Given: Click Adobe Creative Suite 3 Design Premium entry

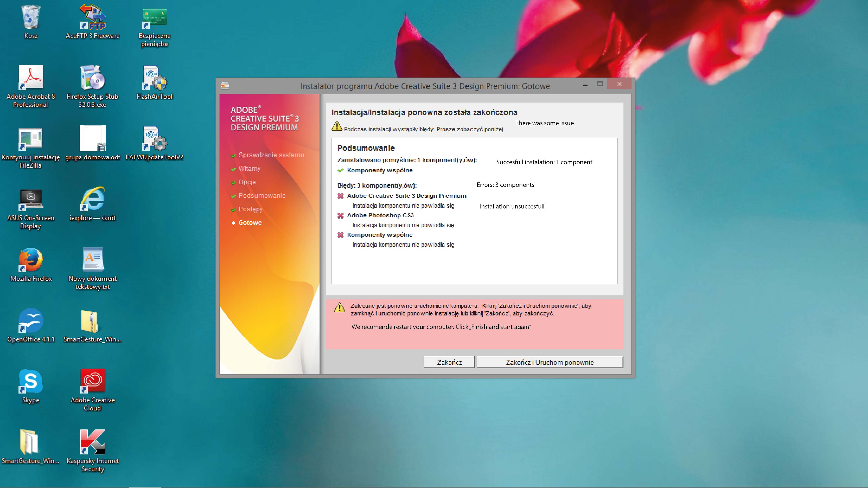Looking at the screenshot, I should (x=407, y=196).
